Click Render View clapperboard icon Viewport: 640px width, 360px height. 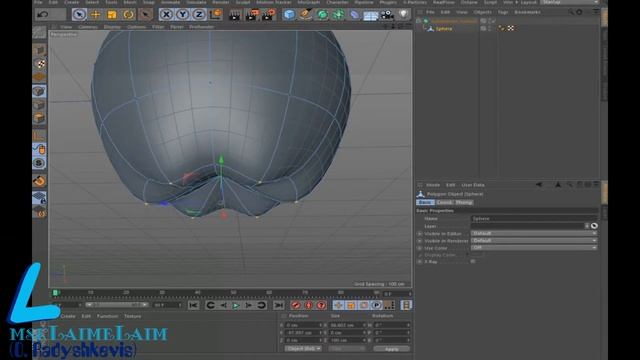[235, 15]
